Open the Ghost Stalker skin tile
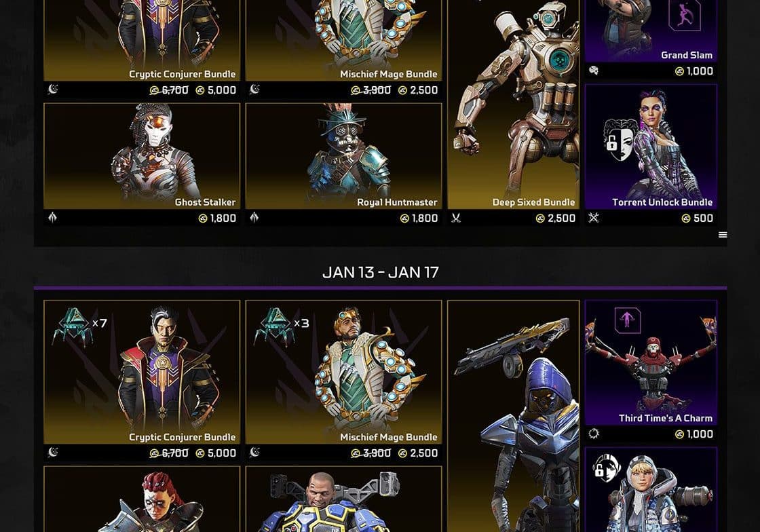The width and height of the screenshot is (760, 532). [x=142, y=156]
